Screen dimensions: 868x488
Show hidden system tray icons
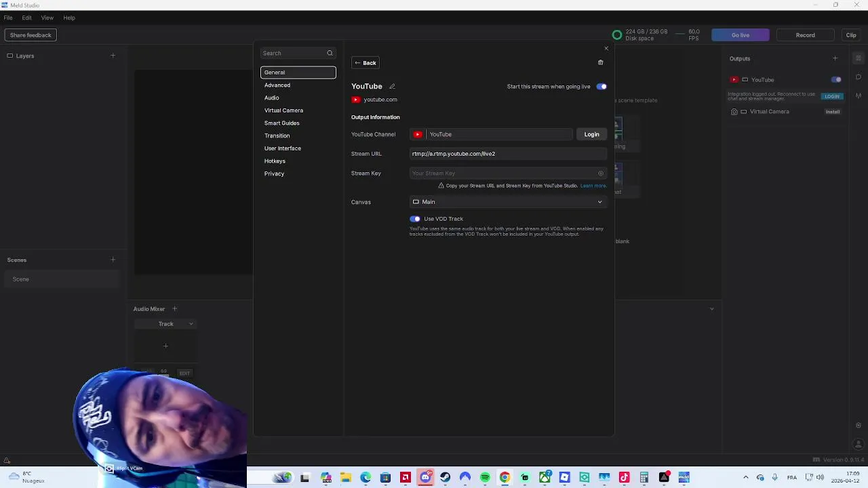click(x=745, y=478)
